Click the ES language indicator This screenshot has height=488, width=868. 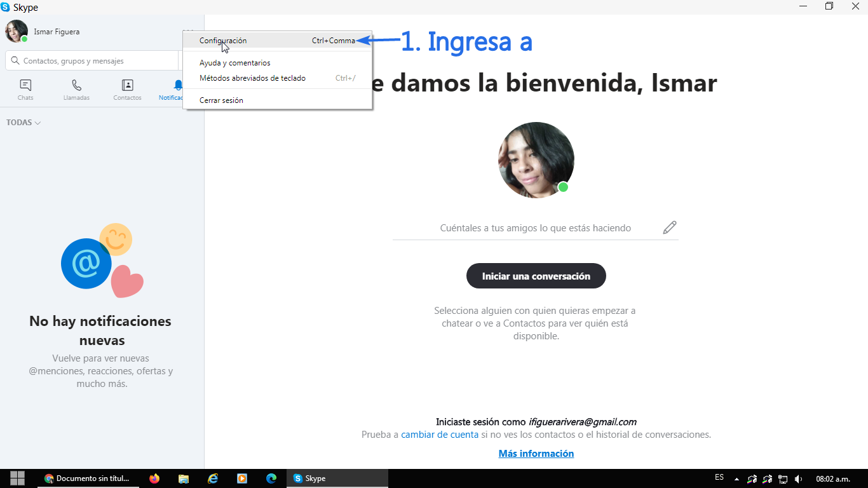tap(719, 477)
